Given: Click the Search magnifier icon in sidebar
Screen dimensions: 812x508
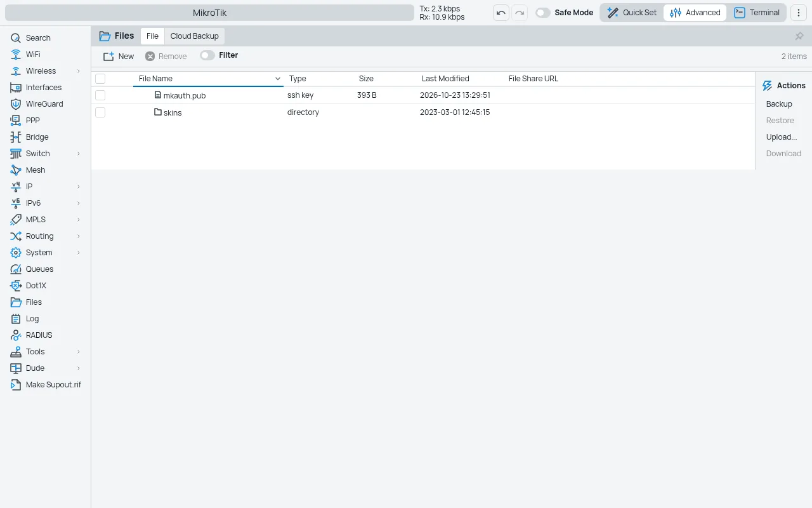Looking at the screenshot, I should [x=16, y=38].
